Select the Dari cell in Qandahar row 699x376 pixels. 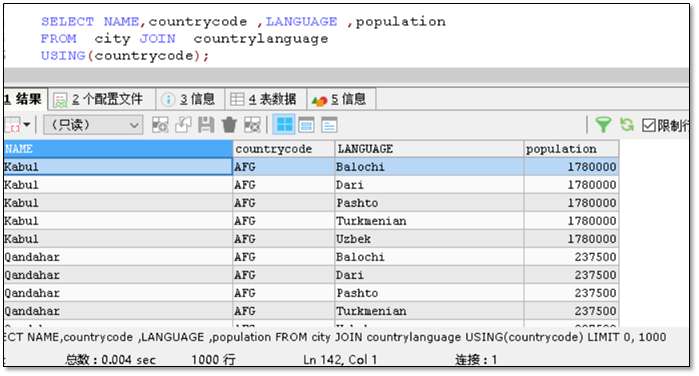coord(429,275)
